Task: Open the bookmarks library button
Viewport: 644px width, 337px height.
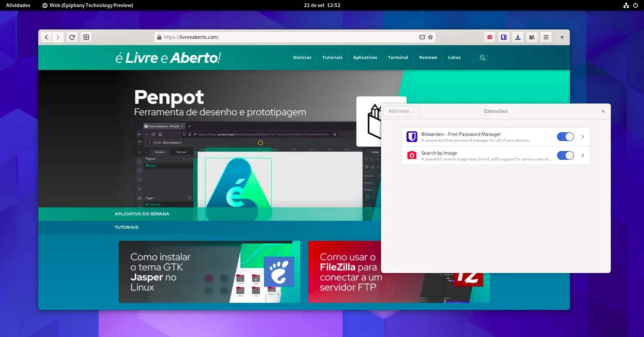Action: (532, 37)
